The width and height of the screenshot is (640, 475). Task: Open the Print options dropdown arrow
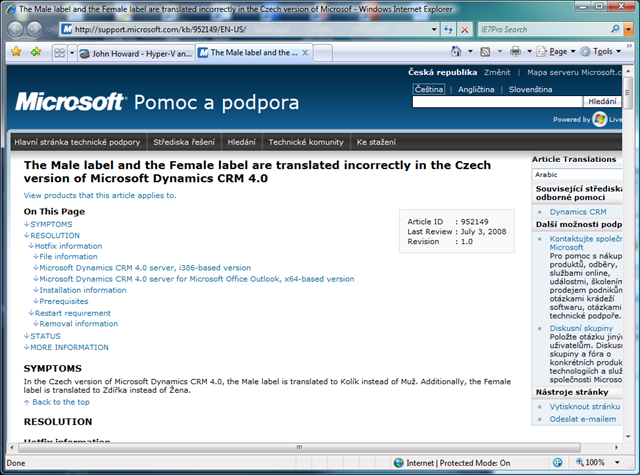tap(529, 51)
